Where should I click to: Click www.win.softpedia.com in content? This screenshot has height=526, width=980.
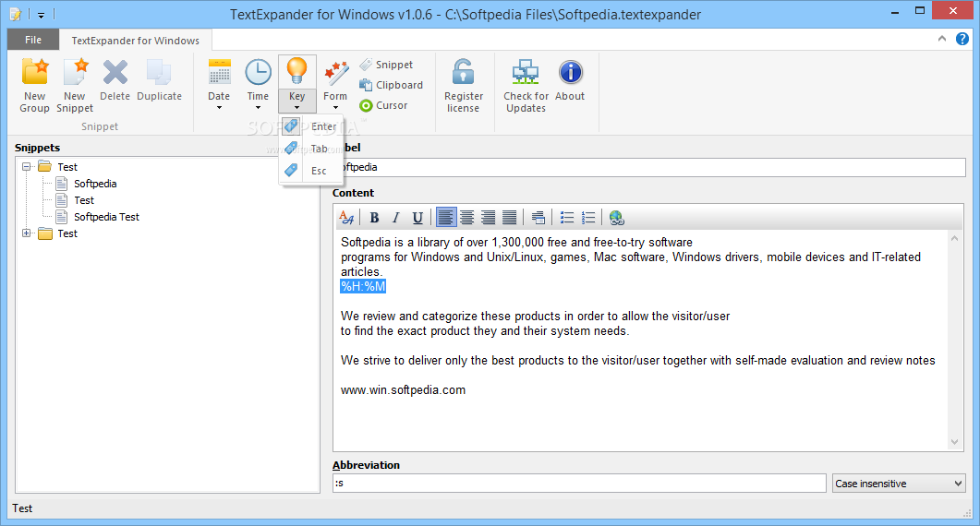pyautogui.click(x=403, y=389)
